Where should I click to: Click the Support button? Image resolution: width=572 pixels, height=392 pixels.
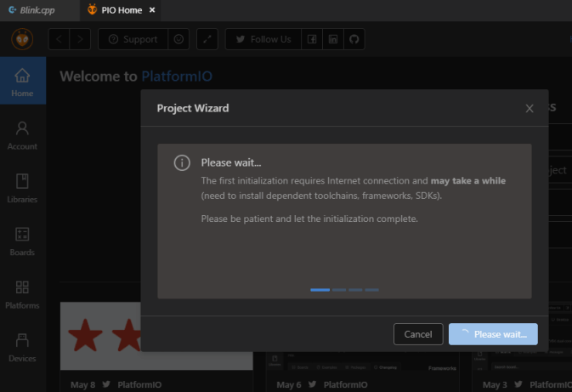point(133,39)
